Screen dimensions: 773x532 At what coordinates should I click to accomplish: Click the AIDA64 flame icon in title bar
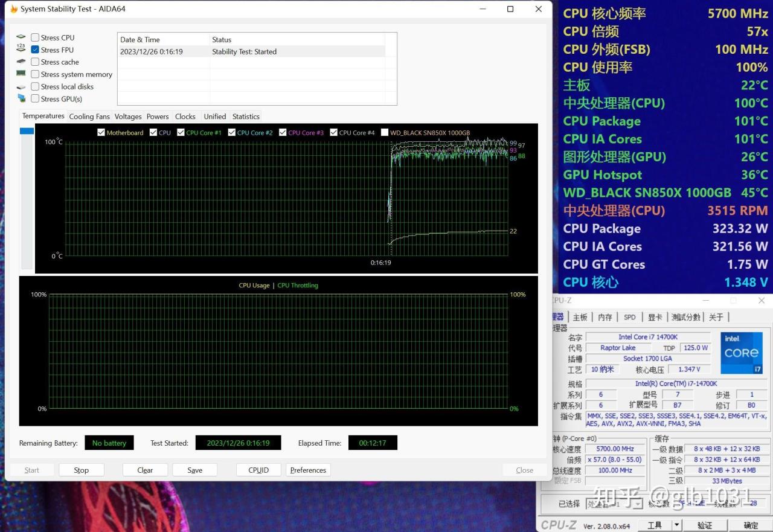click(14, 9)
